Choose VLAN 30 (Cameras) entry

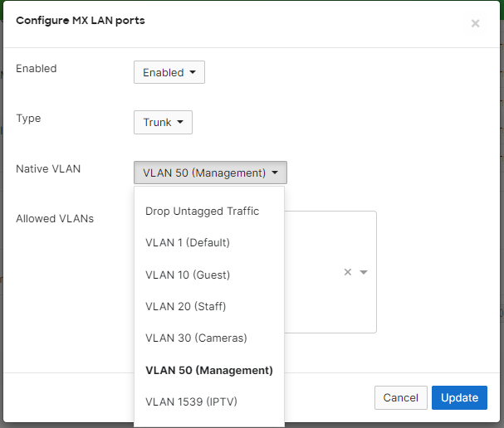(x=196, y=338)
